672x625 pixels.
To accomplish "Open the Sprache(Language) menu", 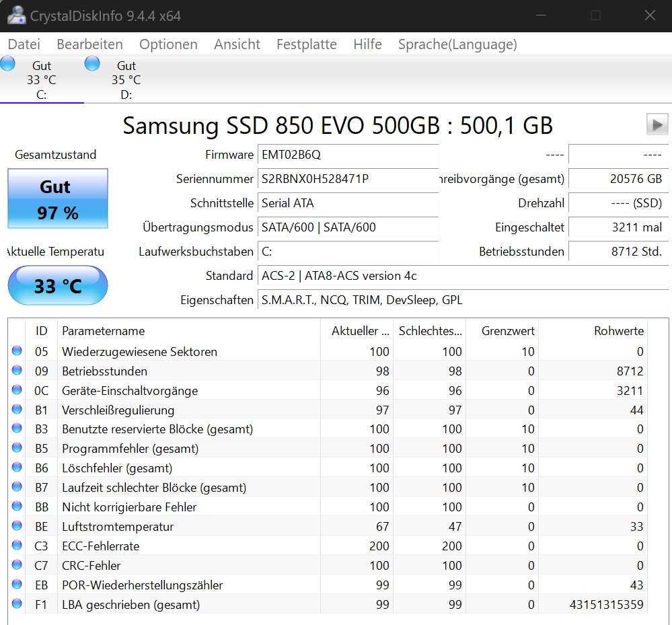I will coord(457,44).
